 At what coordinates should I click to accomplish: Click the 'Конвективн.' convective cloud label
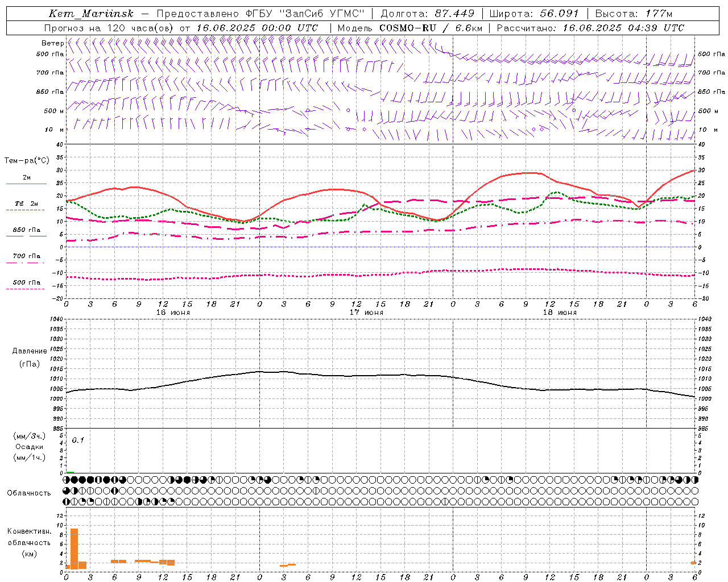(30, 531)
